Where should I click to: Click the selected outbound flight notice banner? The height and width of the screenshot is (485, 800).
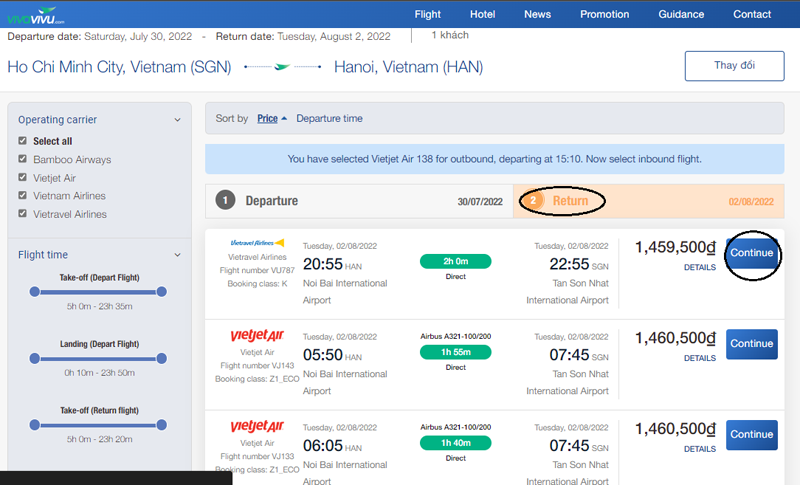tap(494, 159)
